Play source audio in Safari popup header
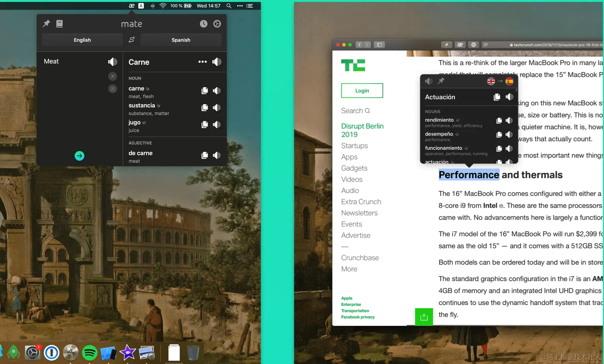Viewport: 604px width, 364px height. (x=428, y=81)
